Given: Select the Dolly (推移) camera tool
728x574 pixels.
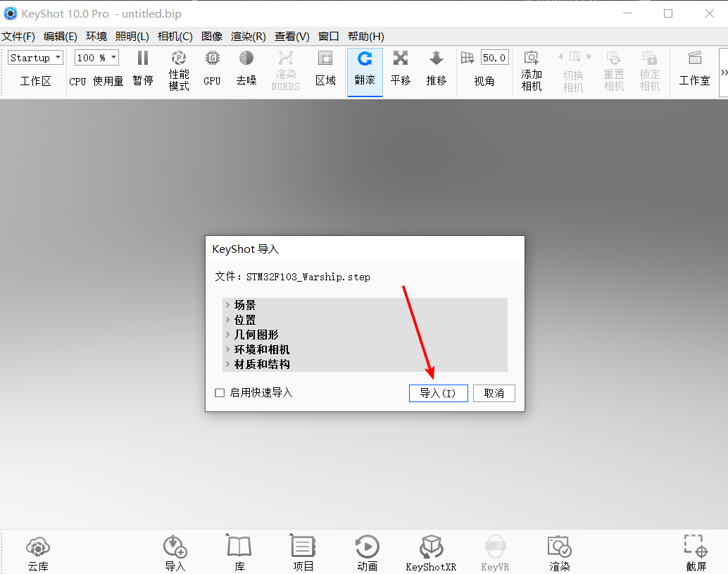Looking at the screenshot, I should pos(436,58).
